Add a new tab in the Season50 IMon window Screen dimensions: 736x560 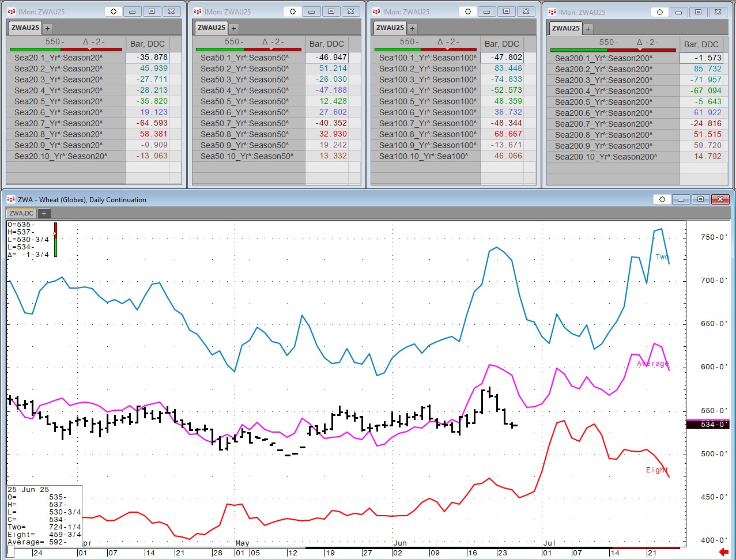click(234, 28)
